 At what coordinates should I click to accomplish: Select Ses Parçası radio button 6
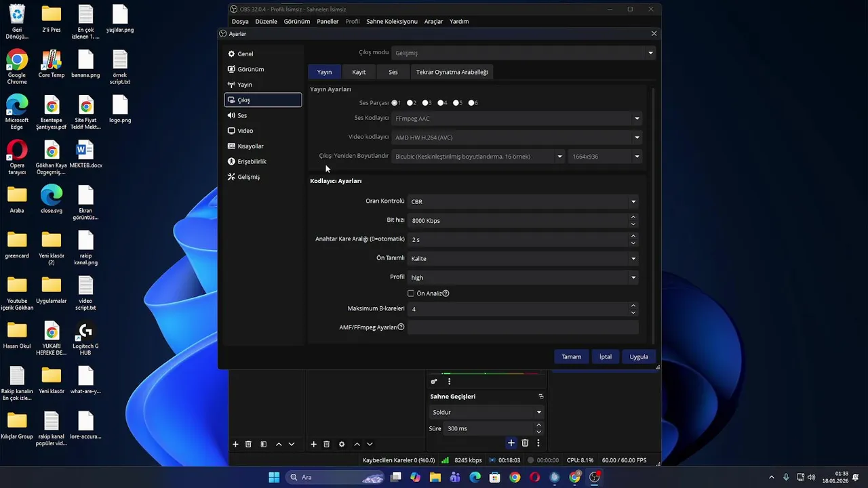[472, 103]
